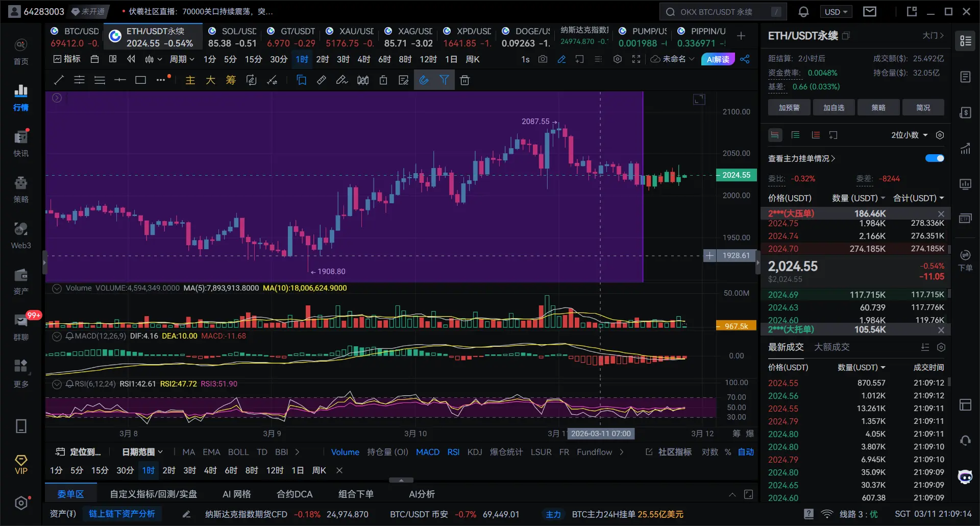Open the 资产 assets sidebar section
The height and width of the screenshot is (526, 980).
pyautogui.click(x=21, y=282)
